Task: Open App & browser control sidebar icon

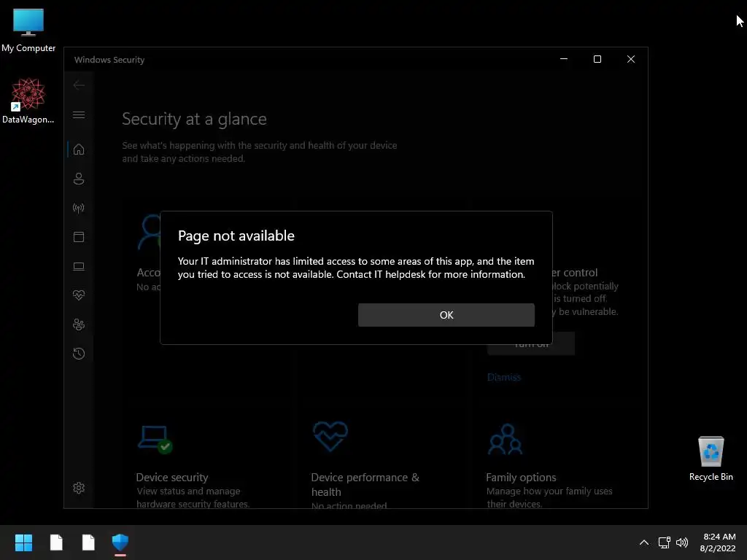Action: [79, 237]
